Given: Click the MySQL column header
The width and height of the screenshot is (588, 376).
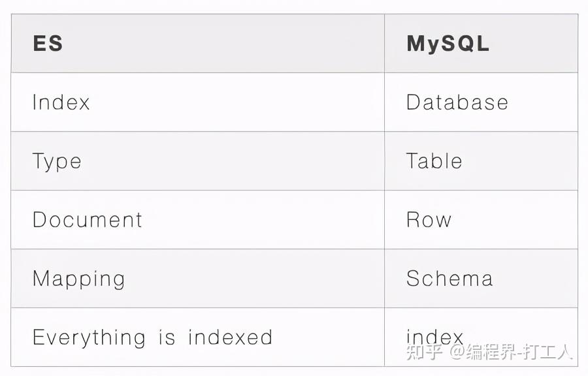Looking at the screenshot, I should (x=448, y=44).
